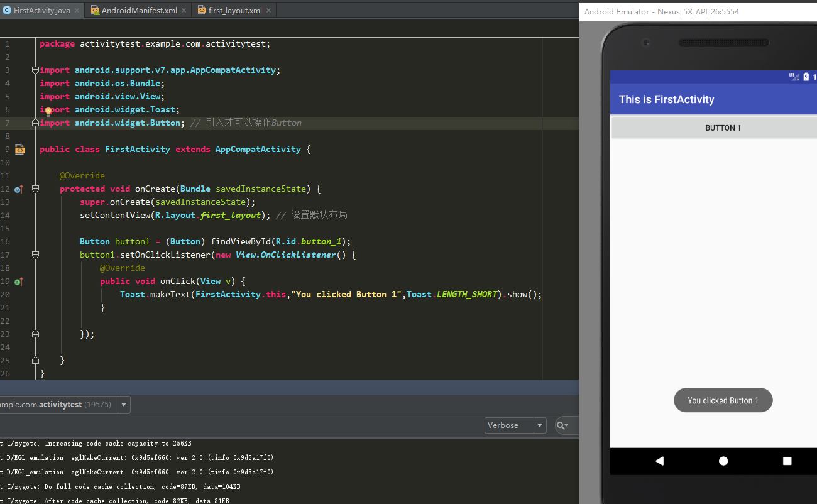This screenshot has height=504, width=817.
Task: Click the fold end marker on line 25
Action: [35, 361]
